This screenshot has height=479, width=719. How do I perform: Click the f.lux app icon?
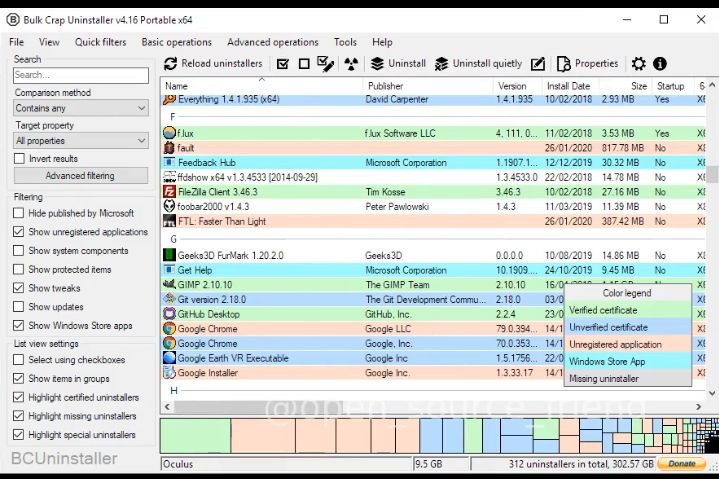point(169,133)
